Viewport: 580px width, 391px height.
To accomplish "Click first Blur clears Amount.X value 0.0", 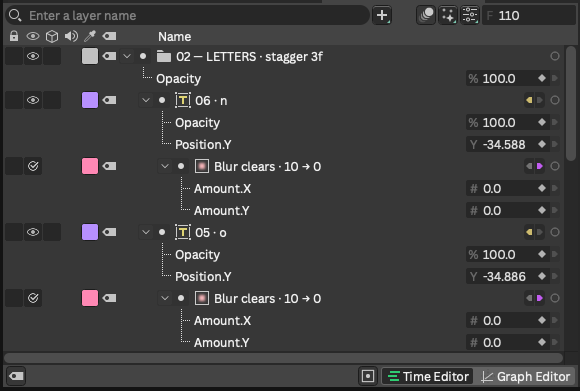I will pyautogui.click(x=492, y=188).
